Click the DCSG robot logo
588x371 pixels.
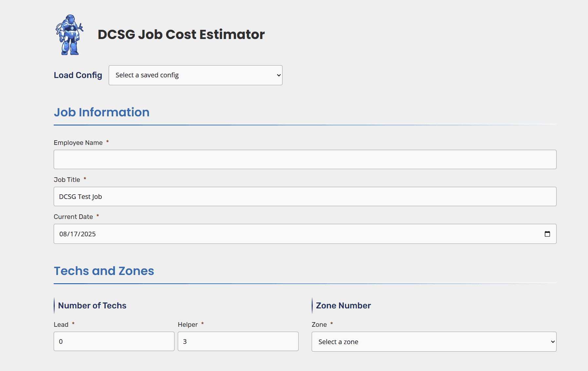click(x=69, y=35)
